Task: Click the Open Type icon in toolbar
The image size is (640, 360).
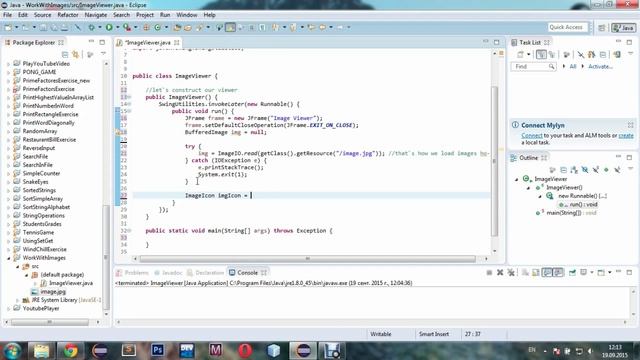Action: 177,27
